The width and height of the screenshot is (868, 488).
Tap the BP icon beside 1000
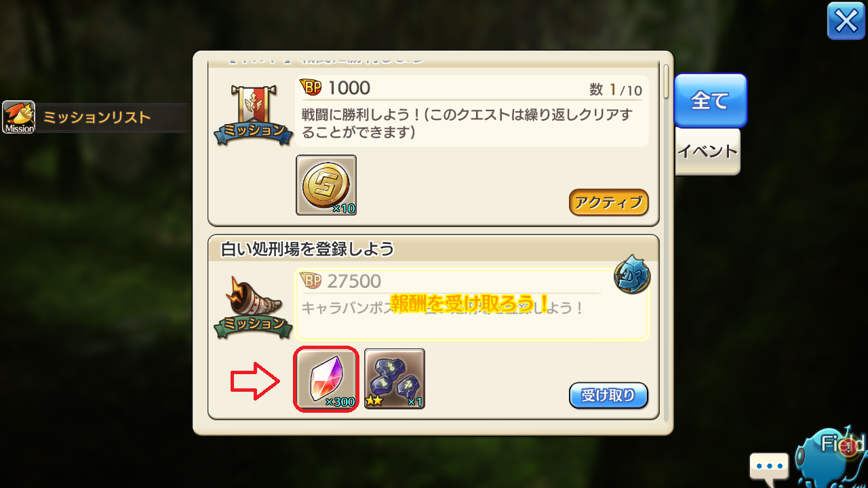(x=311, y=87)
